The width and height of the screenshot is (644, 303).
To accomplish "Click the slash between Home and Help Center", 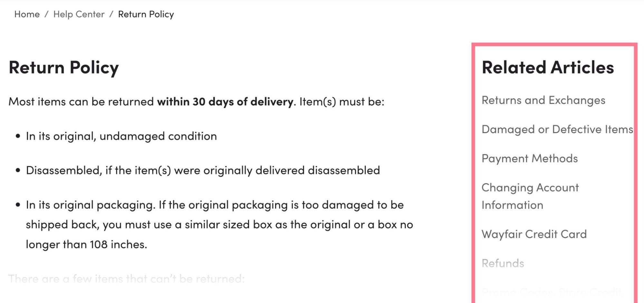I will (x=47, y=14).
